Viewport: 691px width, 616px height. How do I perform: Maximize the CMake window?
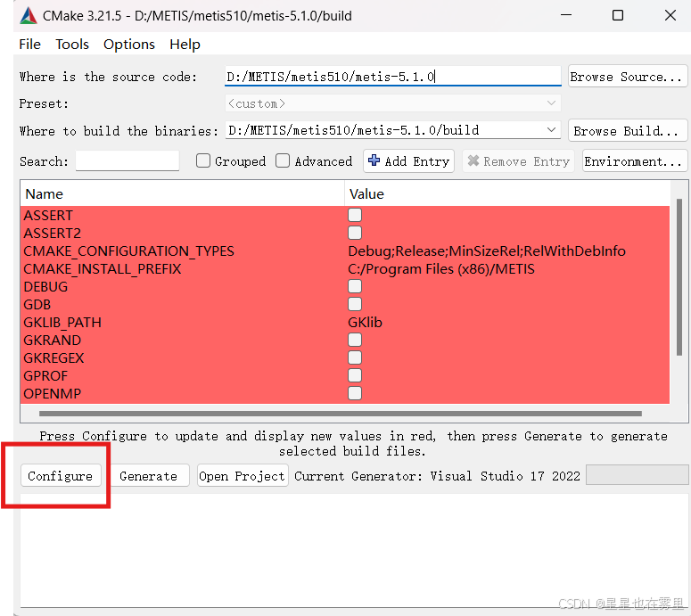tap(618, 15)
